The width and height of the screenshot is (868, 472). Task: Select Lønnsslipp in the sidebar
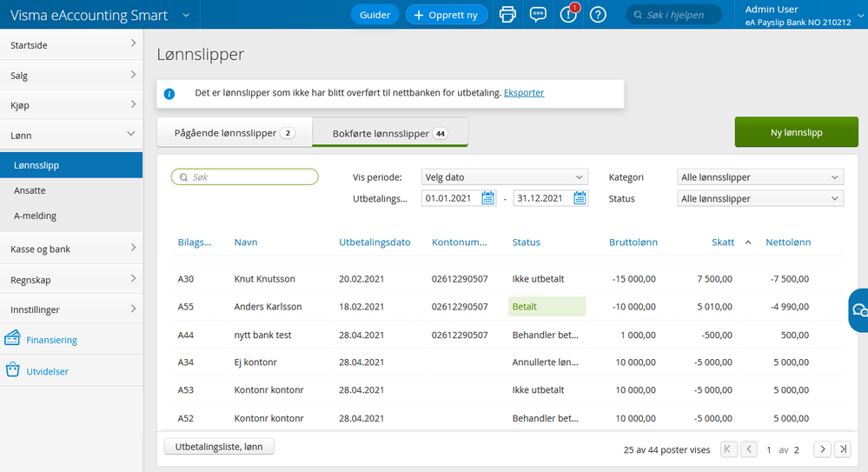coord(71,165)
